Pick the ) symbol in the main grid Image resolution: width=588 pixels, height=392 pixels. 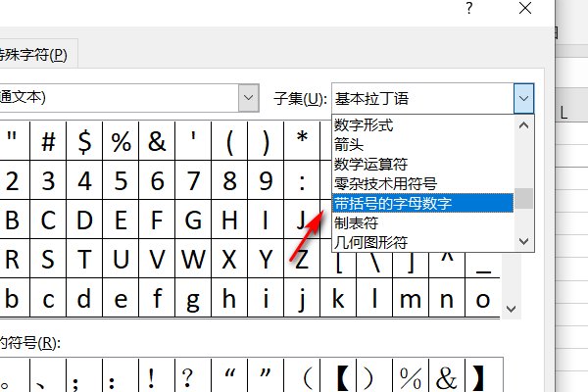pyautogui.click(x=266, y=141)
